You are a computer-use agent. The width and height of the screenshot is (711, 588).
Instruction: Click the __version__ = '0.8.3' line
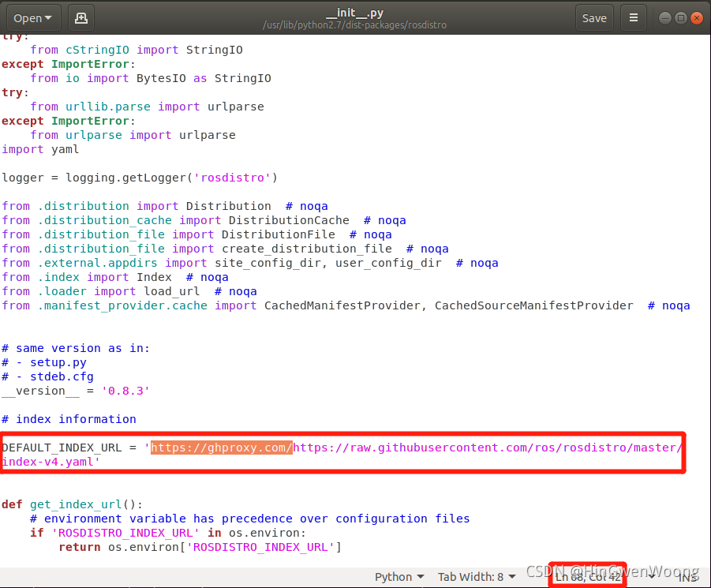[76, 391]
